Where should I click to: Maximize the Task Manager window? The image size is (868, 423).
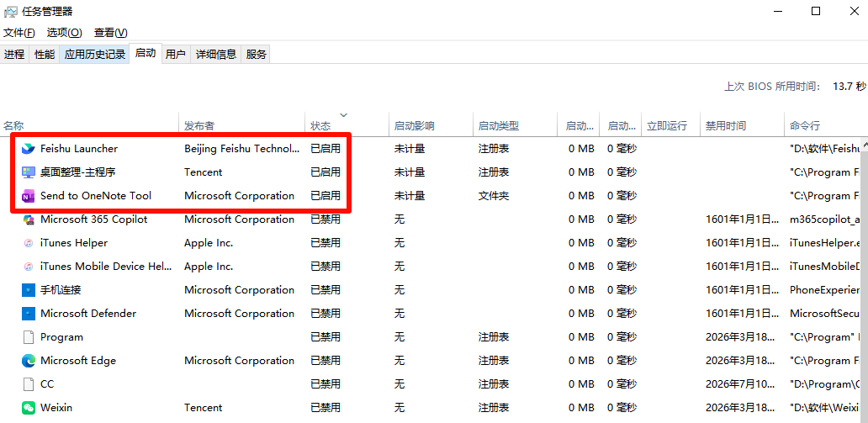click(x=815, y=11)
